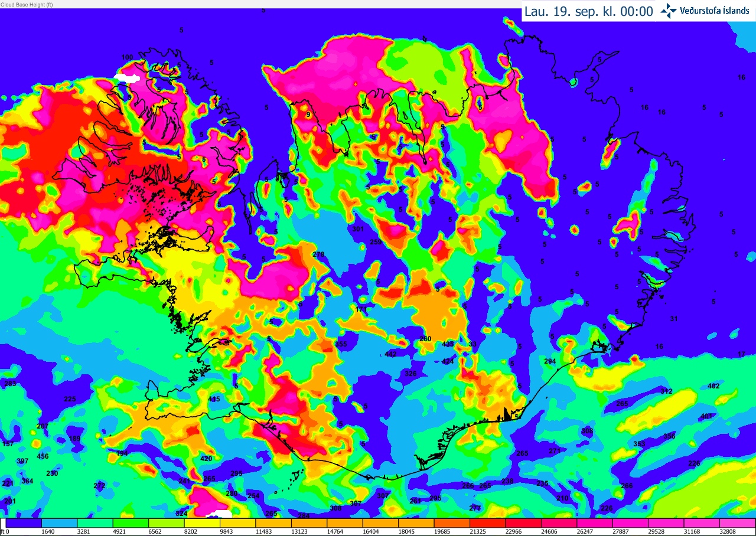Select the bright green legend swatch for 4921–6562
This screenshot has height=536, width=756.
[x=131, y=523]
